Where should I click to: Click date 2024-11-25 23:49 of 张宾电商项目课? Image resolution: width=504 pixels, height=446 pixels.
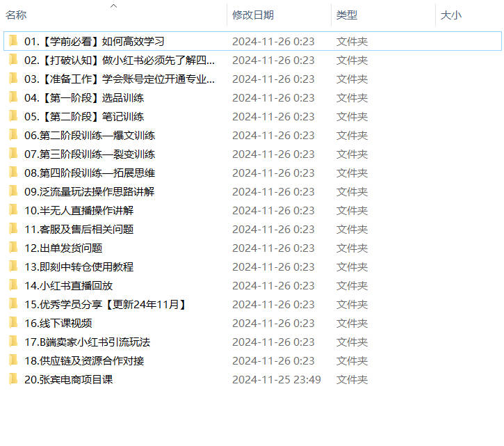(277, 380)
